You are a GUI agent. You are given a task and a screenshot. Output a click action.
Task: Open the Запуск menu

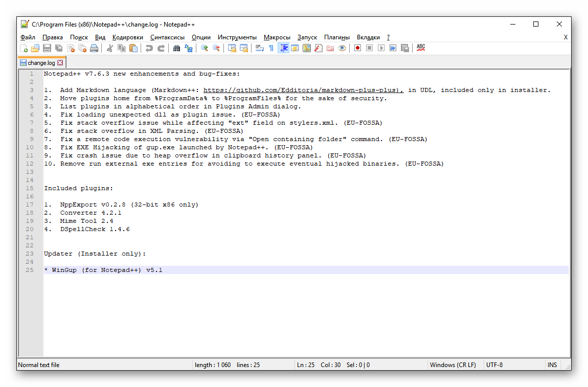click(307, 37)
